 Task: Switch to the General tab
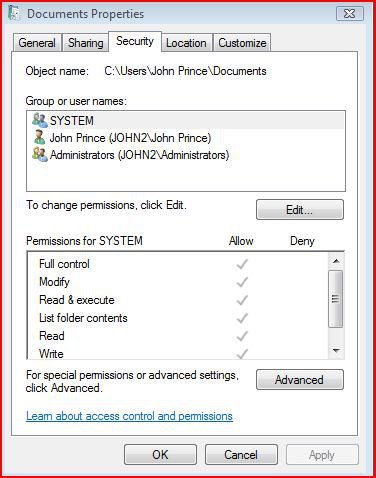coord(37,43)
